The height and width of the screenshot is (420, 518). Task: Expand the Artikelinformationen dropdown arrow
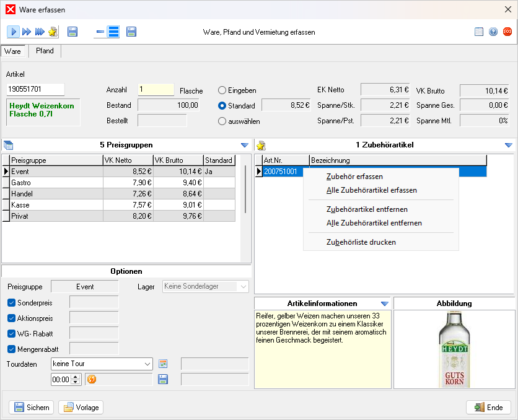point(385,304)
